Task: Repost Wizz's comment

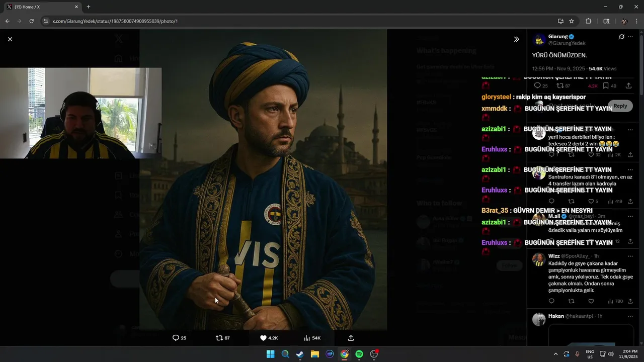Action: [571, 301]
